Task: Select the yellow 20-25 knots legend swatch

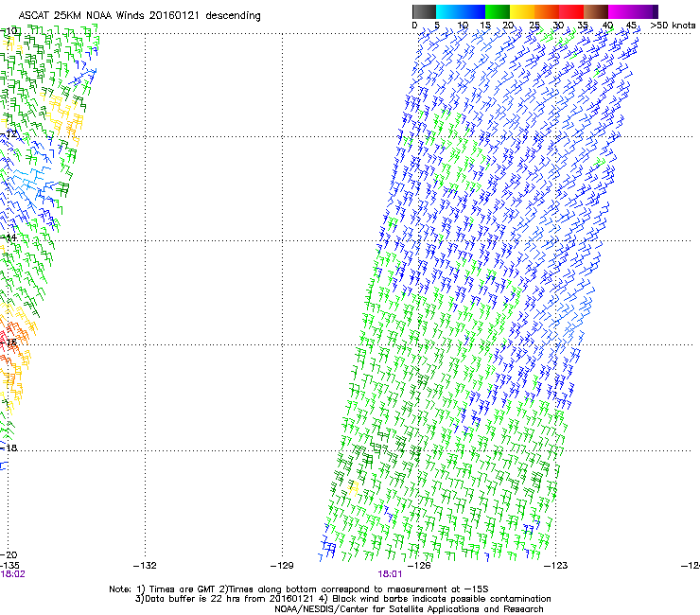Action: click(x=522, y=11)
